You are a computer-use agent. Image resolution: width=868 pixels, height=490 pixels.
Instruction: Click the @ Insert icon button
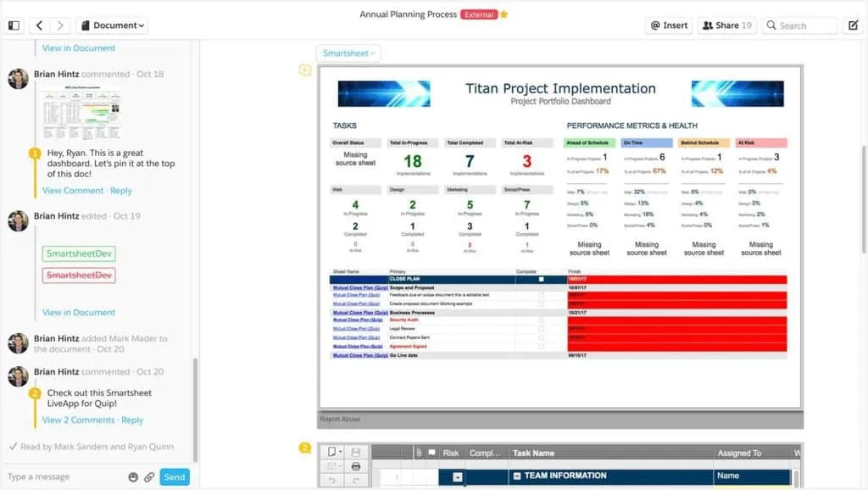pyautogui.click(x=669, y=25)
